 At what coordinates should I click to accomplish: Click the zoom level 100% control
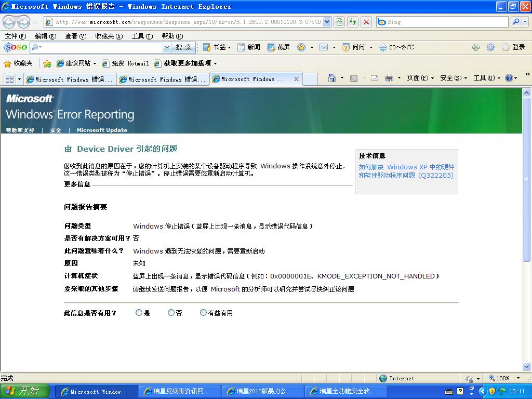click(504, 378)
